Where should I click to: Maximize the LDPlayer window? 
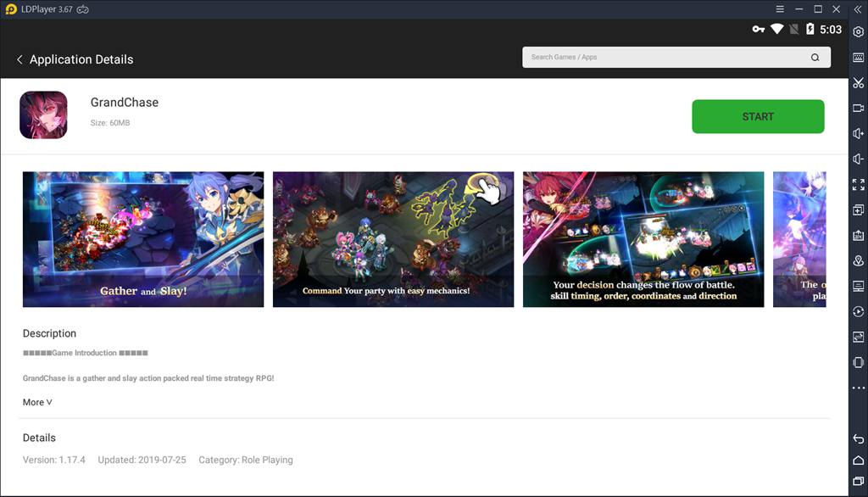click(818, 8)
